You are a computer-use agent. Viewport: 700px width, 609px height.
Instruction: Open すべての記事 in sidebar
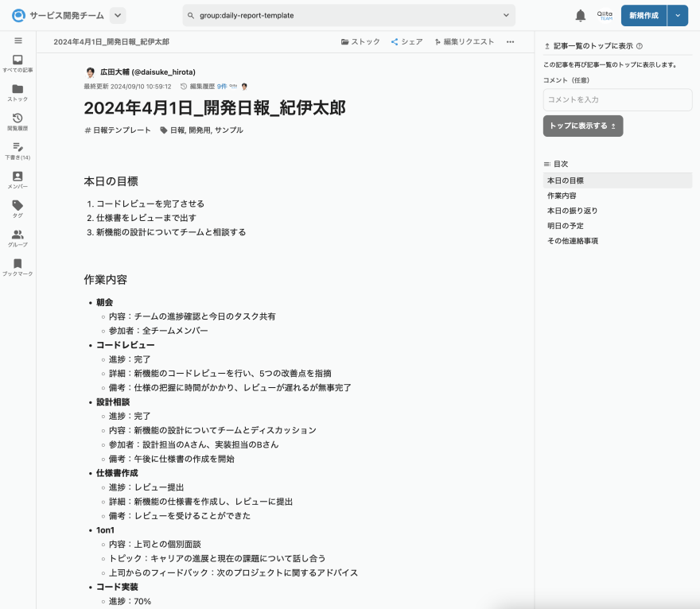17,64
